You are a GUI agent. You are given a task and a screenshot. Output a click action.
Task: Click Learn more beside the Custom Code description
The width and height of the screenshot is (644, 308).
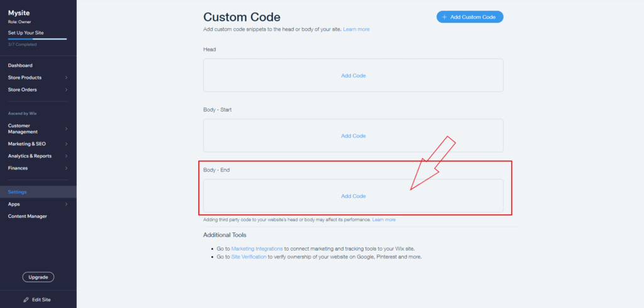click(x=356, y=30)
